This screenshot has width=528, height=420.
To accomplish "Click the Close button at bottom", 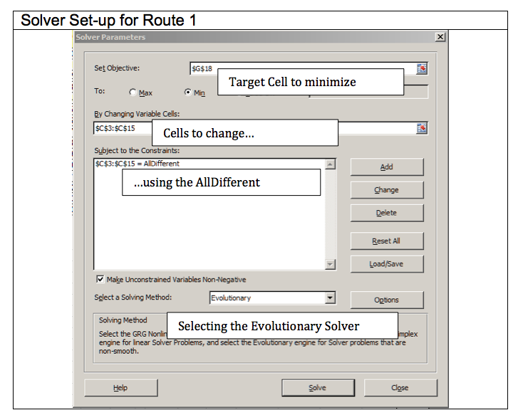I will point(400,387).
